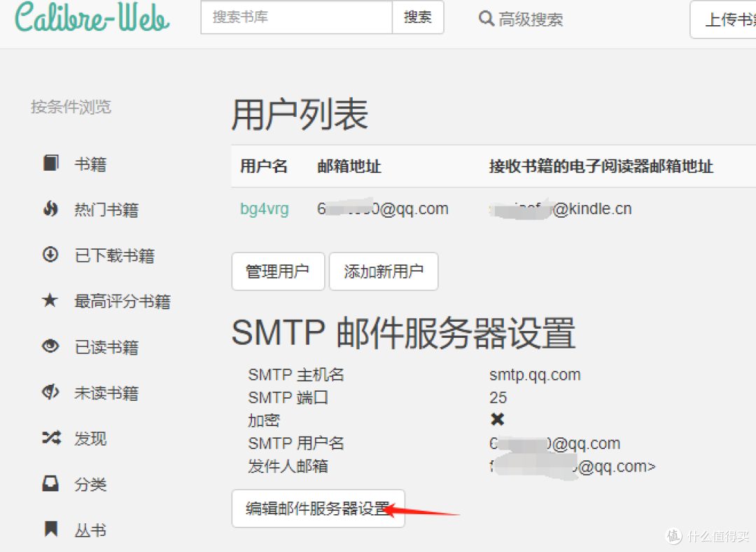Click the shuffle icon for 发现
The height and width of the screenshot is (552, 756).
pyautogui.click(x=51, y=437)
